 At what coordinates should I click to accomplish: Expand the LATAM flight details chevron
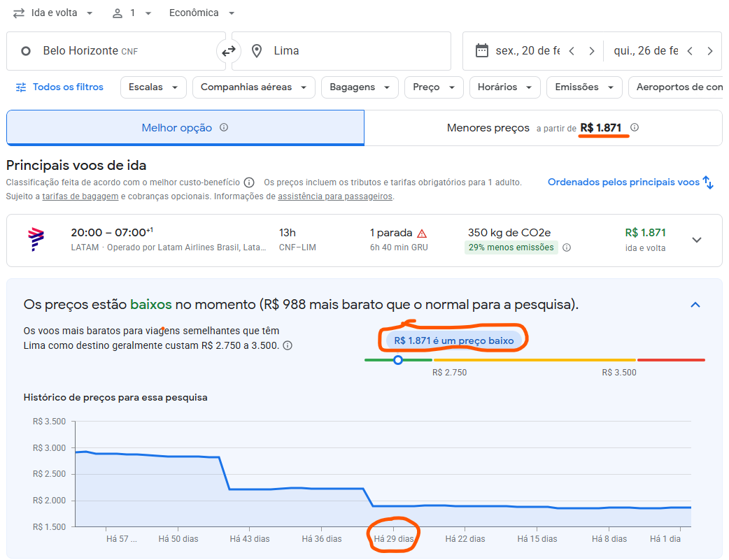pyautogui.click(x=696, y=240)
